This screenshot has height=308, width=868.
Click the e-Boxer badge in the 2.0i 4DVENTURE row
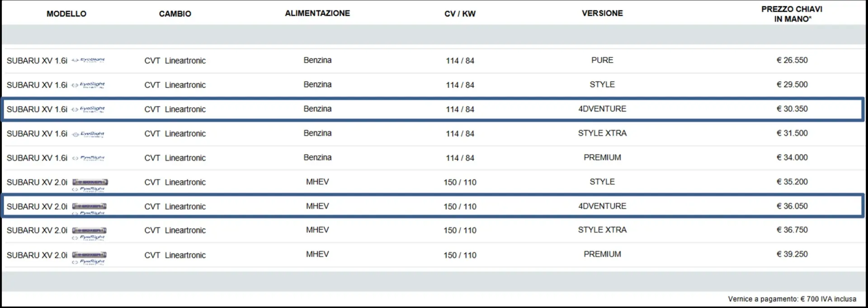(90, 206)
